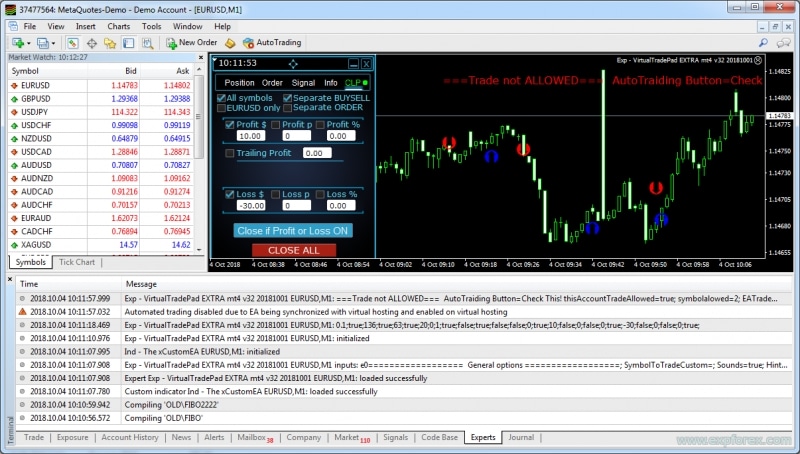Toggle the Terminal panel icon

coord(128,43)
